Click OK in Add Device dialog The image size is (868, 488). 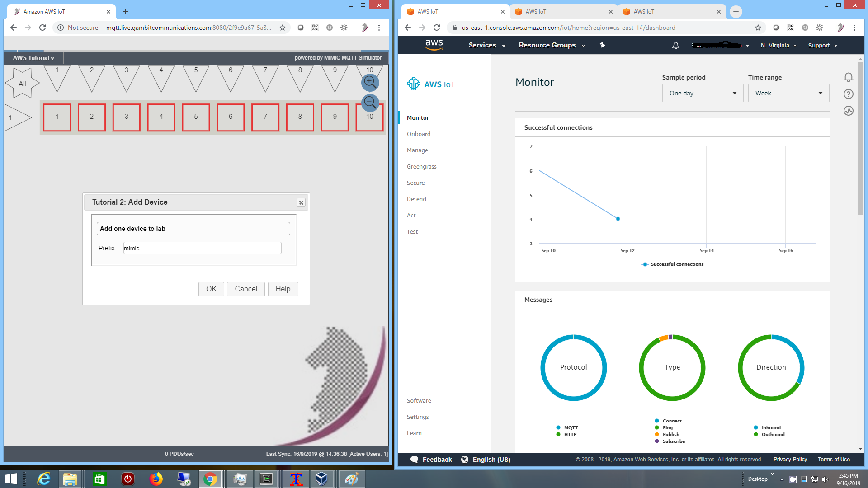point(211,289)
